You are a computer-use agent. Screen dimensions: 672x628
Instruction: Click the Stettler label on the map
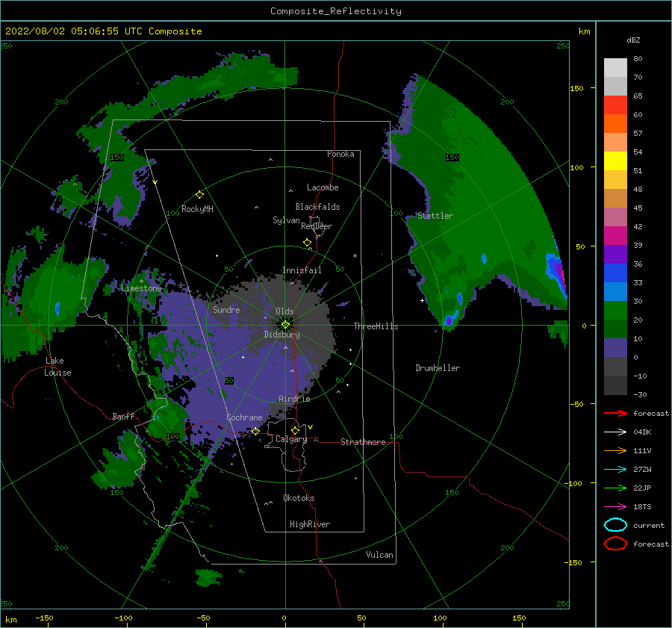click(435, 216)
